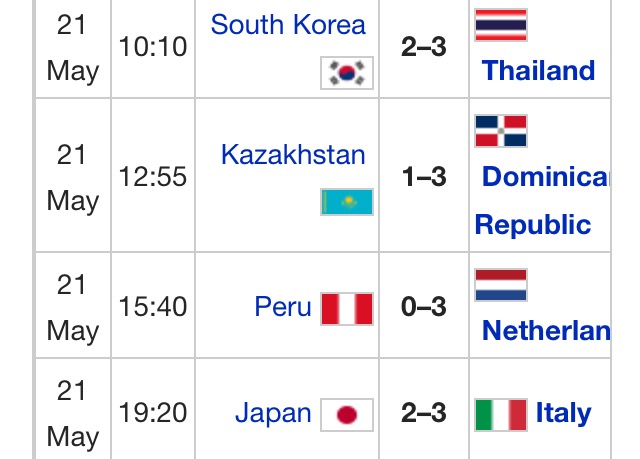Open the Thailand team link
640x459 pixels.
[x=538, y=70]
